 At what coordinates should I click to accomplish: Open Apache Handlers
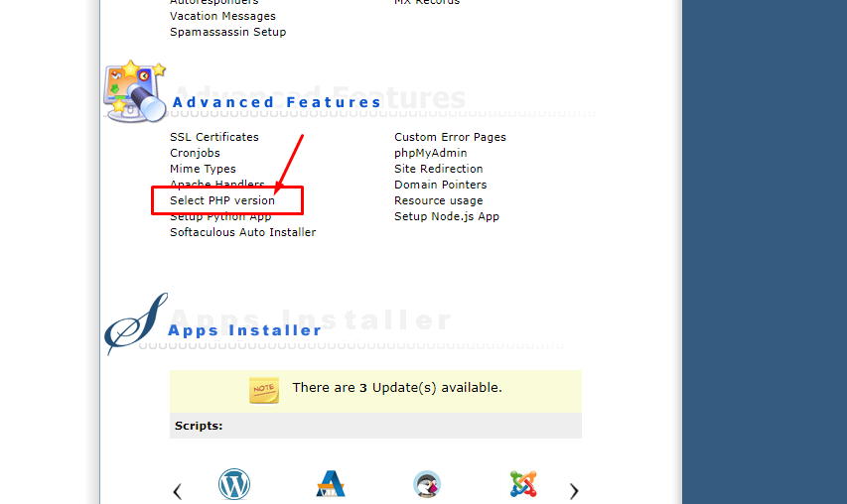pyautogui.click(x=216, y=184)
